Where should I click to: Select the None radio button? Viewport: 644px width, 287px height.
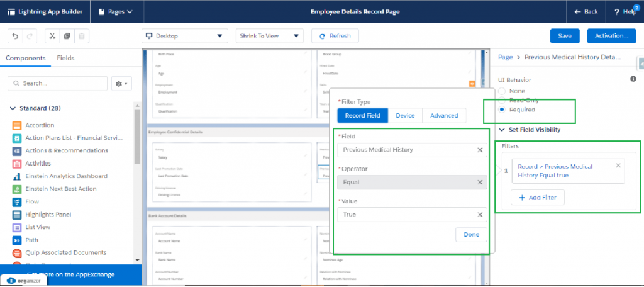coord(501,91)
